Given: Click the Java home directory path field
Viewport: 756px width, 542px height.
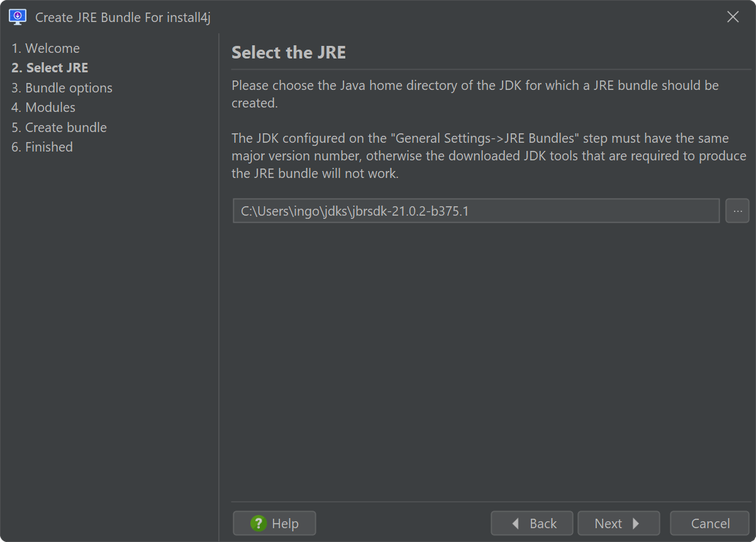Looking at the screenshot, I should [476, 211].
